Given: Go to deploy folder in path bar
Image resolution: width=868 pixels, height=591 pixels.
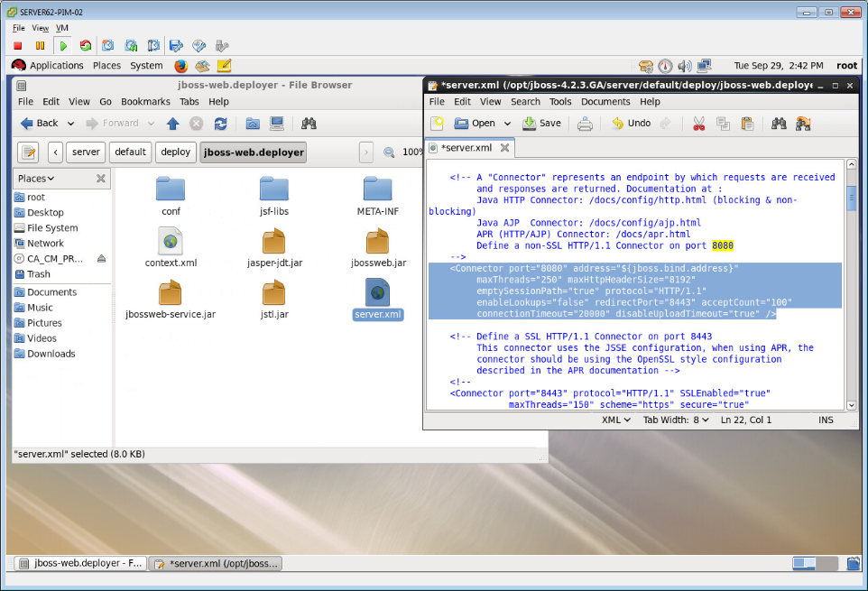Looking at the screenshot, I should 175,152.
